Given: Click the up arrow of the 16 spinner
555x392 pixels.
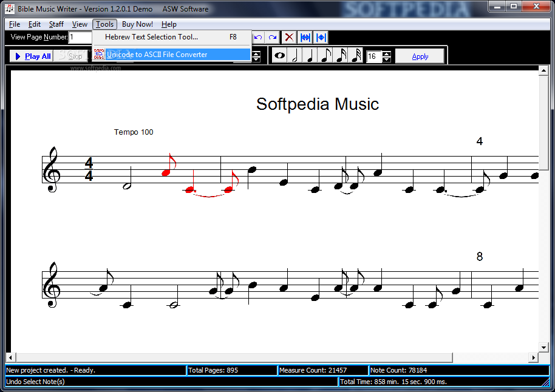Looking at the screenshot, I should click(x=387, y=53).
